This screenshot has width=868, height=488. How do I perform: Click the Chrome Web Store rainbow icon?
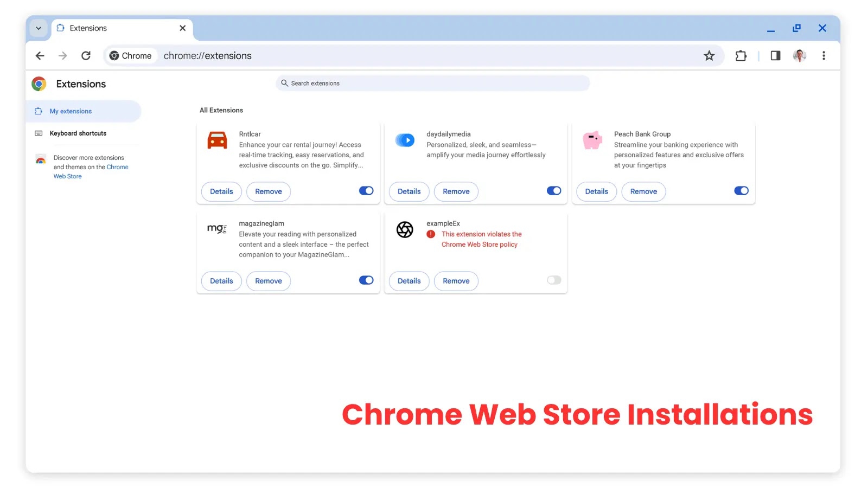point(41,159)
